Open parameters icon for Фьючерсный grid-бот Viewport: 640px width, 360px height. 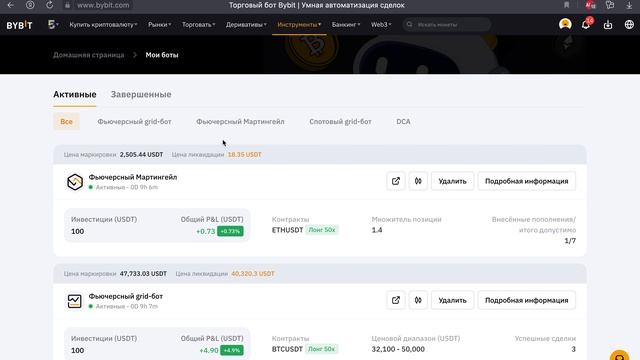click(x=418, y=300)
